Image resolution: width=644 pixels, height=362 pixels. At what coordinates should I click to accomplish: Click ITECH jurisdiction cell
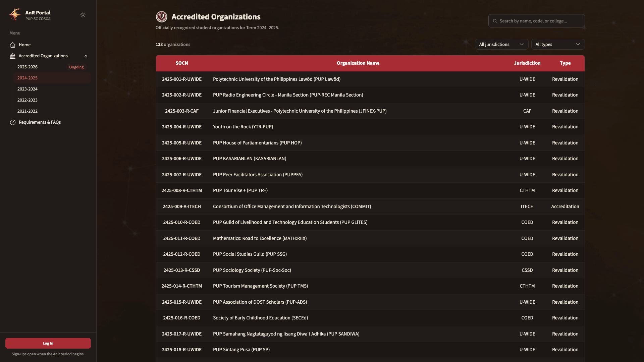527,206
